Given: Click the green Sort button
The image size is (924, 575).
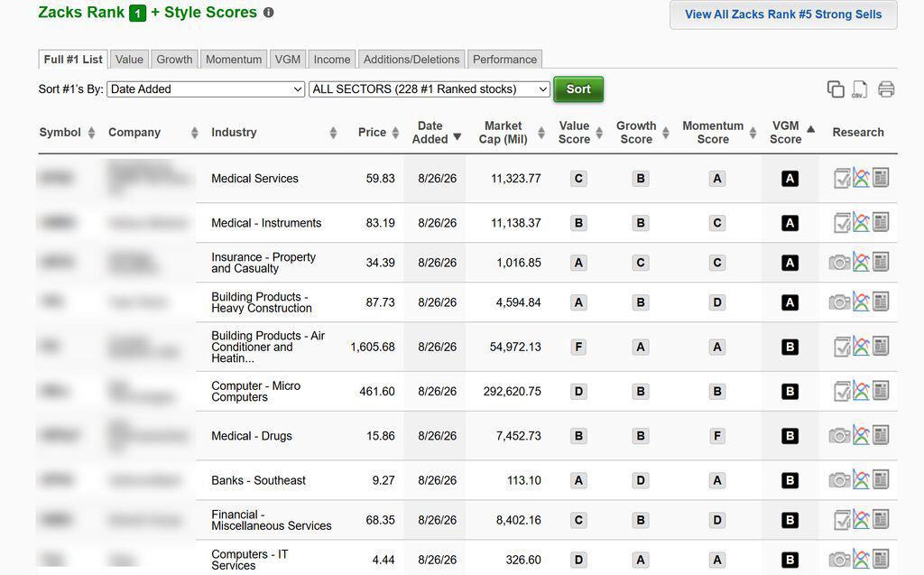Looking at the screenshot, I should [578, 89].
